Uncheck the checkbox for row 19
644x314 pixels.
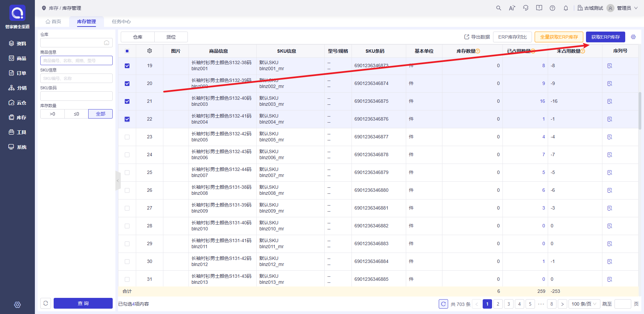pos(127,66)
